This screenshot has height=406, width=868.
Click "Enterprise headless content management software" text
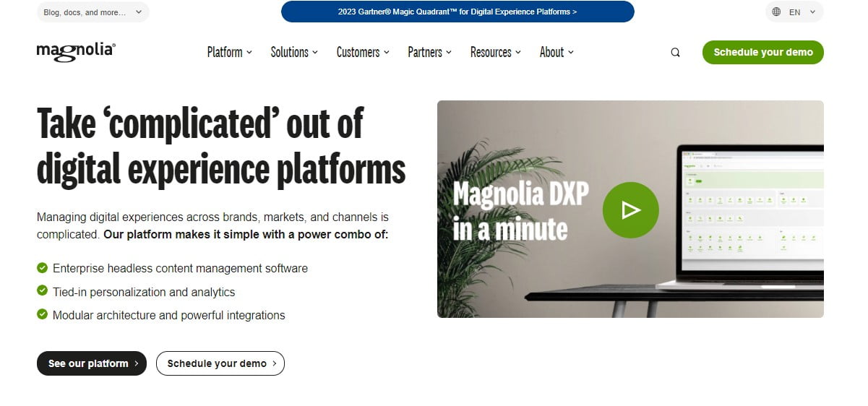(180, 268)
